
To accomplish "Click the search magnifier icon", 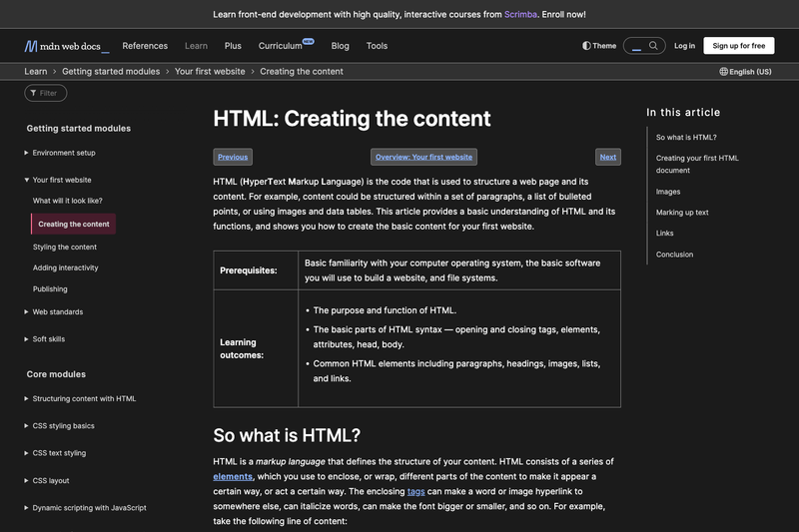I will click(x=653, y=46).
